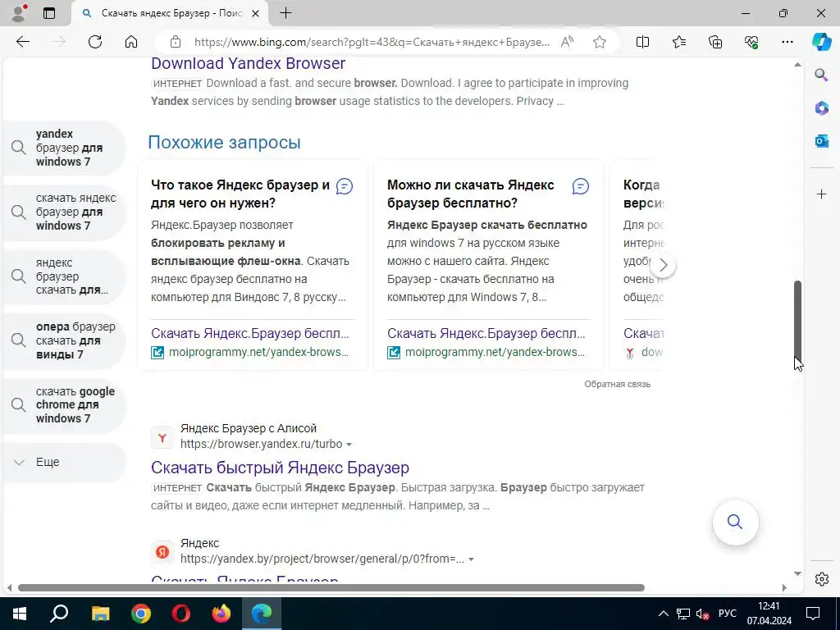Click horizontal scrollbar right arrow
Image resolution: width=840 pixels, height=630 pixels.
[x=784, y=587]
